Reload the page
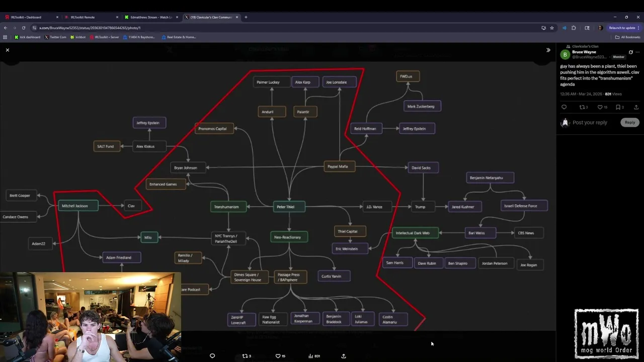 pyautogui.click(x=23, y=28)
